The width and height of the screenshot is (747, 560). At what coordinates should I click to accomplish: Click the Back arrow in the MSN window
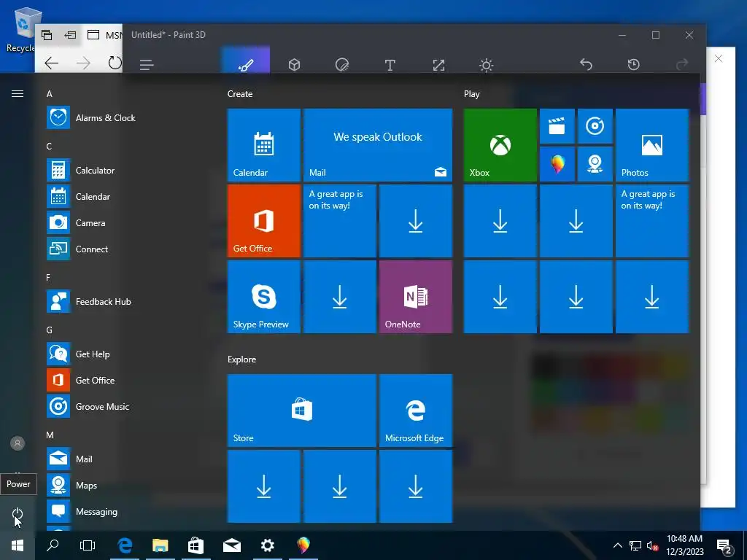click(x=52, y=63)
